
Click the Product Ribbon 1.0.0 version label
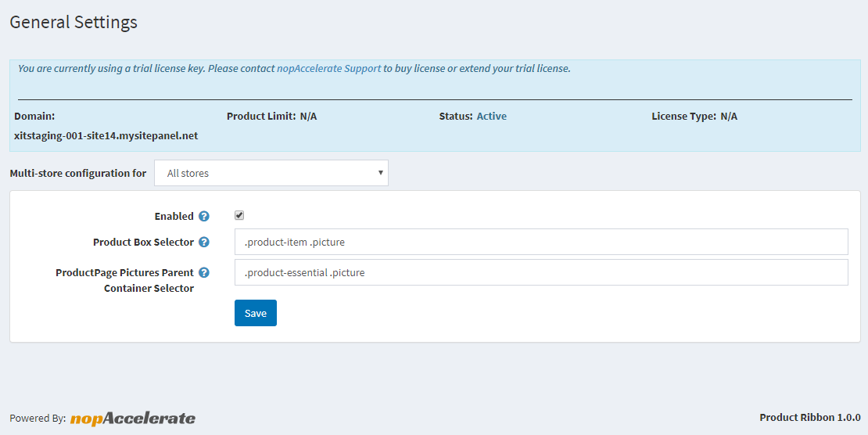point(809,418)
